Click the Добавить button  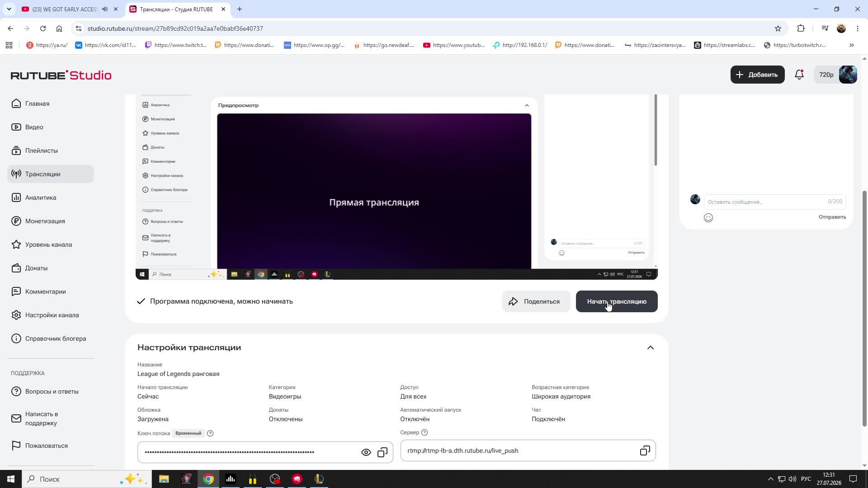757,75
